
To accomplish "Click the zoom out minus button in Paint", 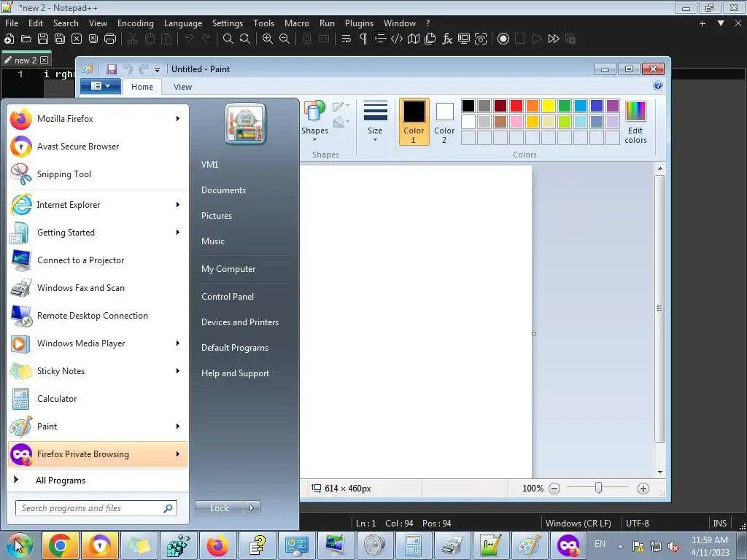I will coord(554,488).
